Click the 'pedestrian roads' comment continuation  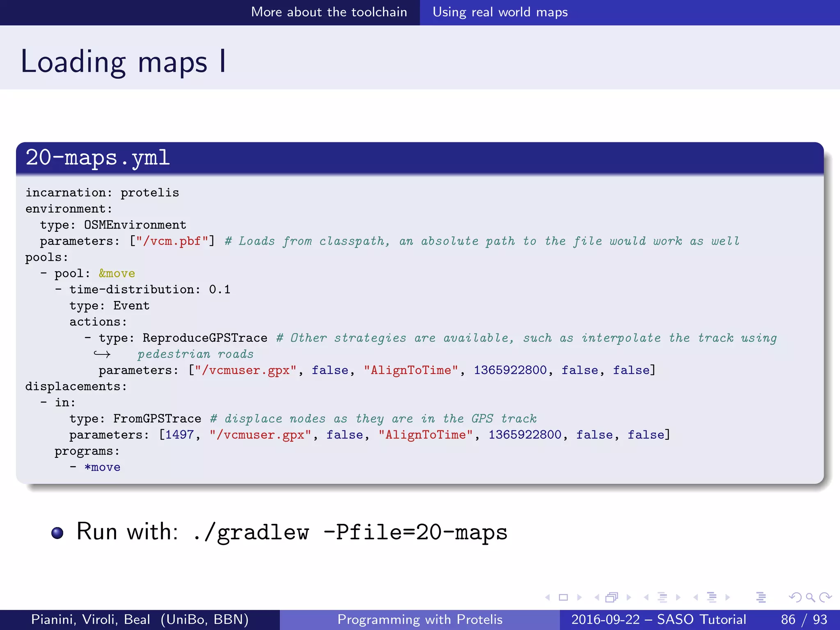click(x=196, y=354)
